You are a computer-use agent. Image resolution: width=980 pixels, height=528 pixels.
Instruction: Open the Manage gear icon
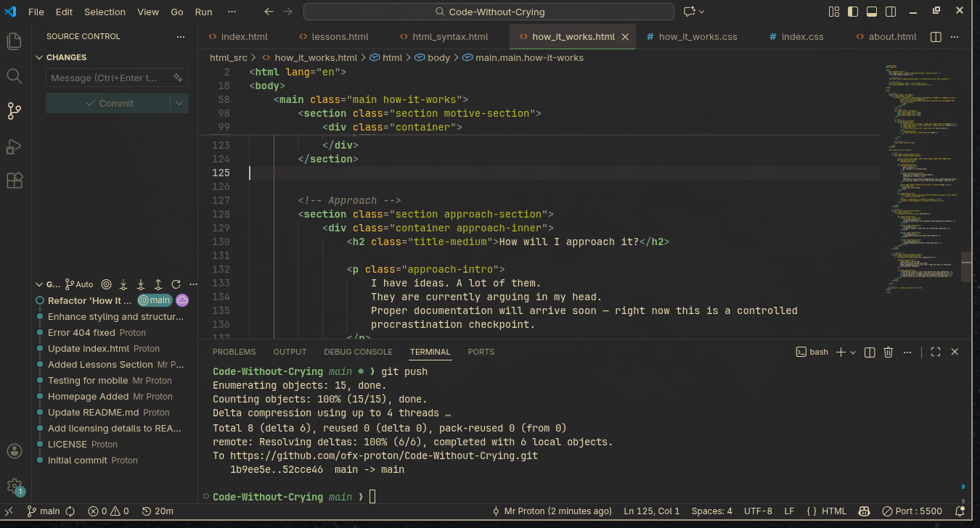(x=15, y=486)
